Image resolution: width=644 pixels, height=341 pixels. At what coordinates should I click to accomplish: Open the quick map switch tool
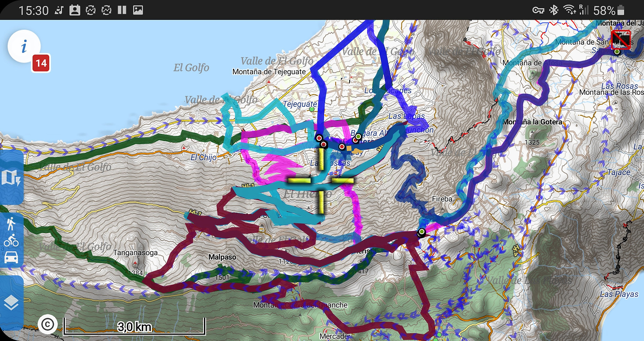tap(11, 177)
